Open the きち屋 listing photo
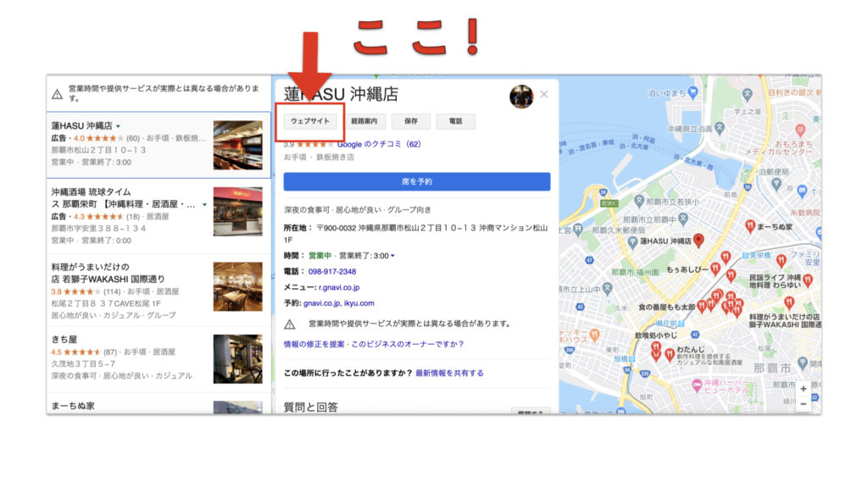Screen dimensions: 868x488 (x=238, y=359)
